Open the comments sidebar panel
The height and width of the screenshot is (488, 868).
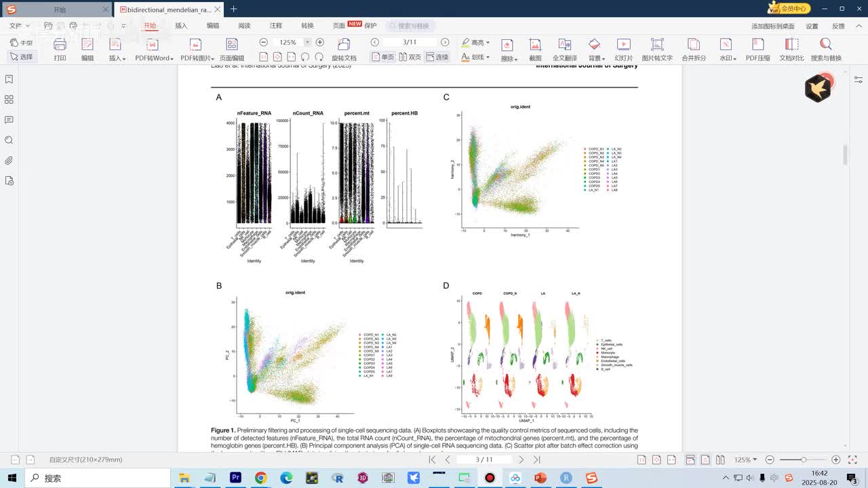[9, 120]
